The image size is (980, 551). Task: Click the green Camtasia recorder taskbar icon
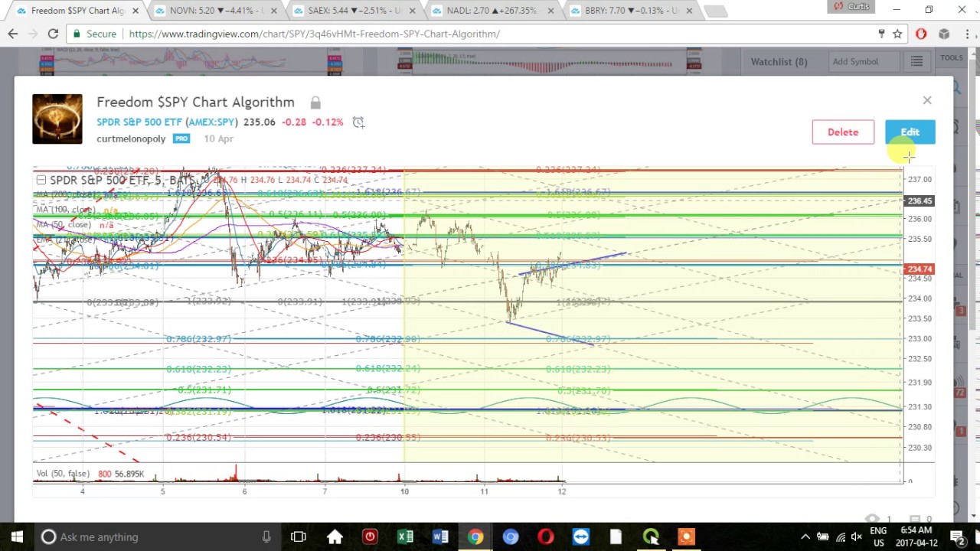pos(652,536)
